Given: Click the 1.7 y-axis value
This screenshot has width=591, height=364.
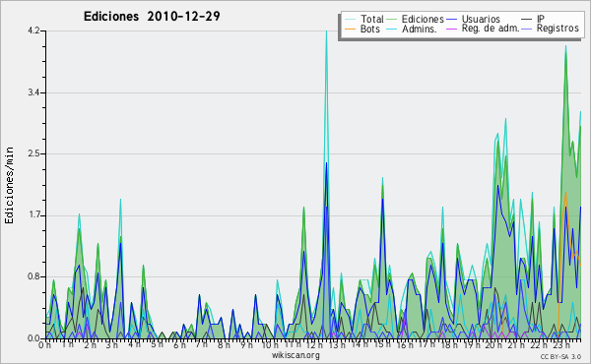Looking at the screenshot, I should point(33,215).
